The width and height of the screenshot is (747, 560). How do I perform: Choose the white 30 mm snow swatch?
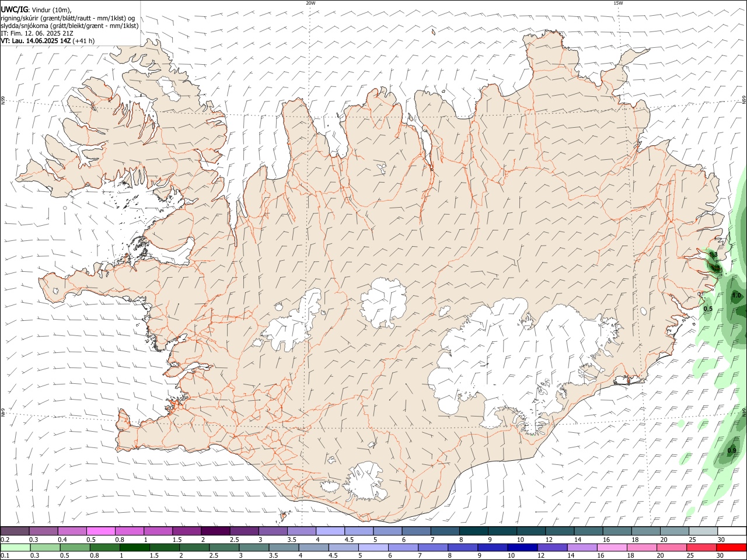point(732,531)
